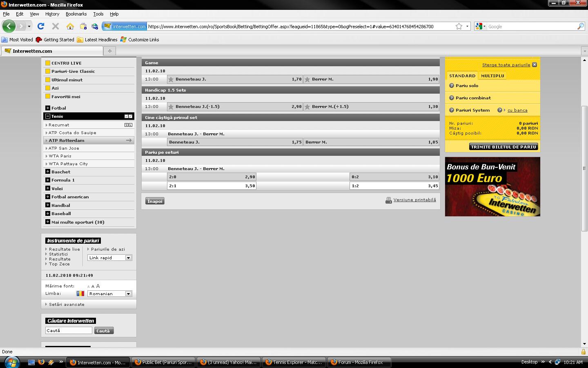Switch to Tennis Explorer taskbar window
588x368 pixels.
click(294, 362)
